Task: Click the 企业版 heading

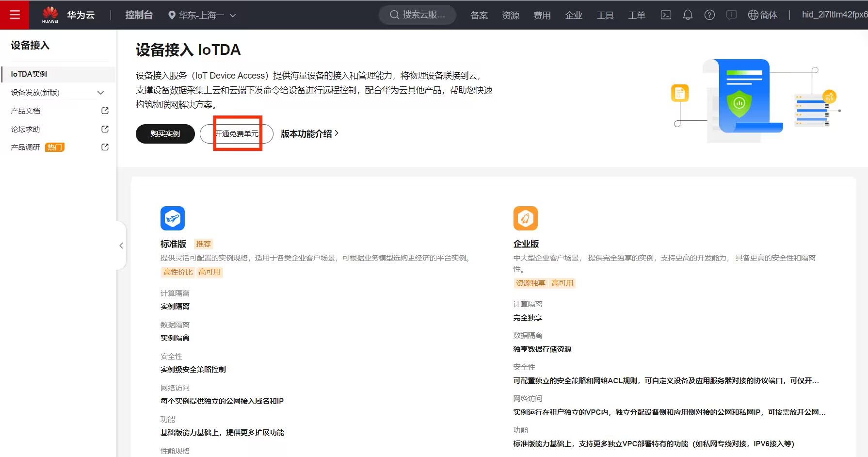Action: pyautogui.click(x=526, y=244)
